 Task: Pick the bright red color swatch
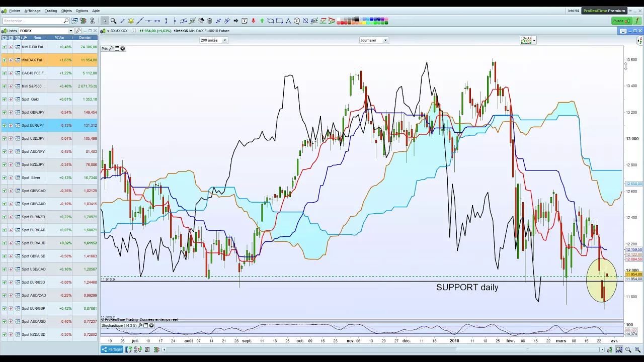tap(342, 23)
